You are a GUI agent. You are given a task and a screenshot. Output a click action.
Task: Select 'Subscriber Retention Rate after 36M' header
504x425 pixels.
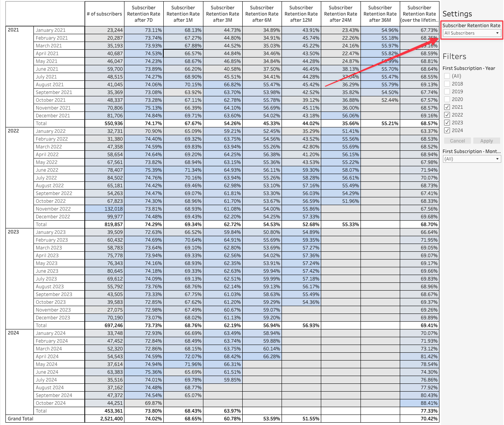point(380,14)
